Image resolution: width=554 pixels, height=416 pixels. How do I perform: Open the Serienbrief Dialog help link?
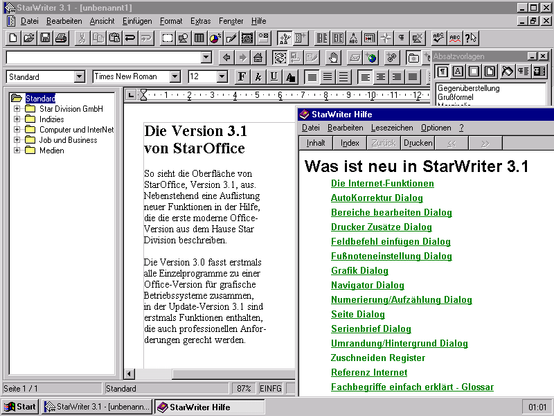coord(371,329)
